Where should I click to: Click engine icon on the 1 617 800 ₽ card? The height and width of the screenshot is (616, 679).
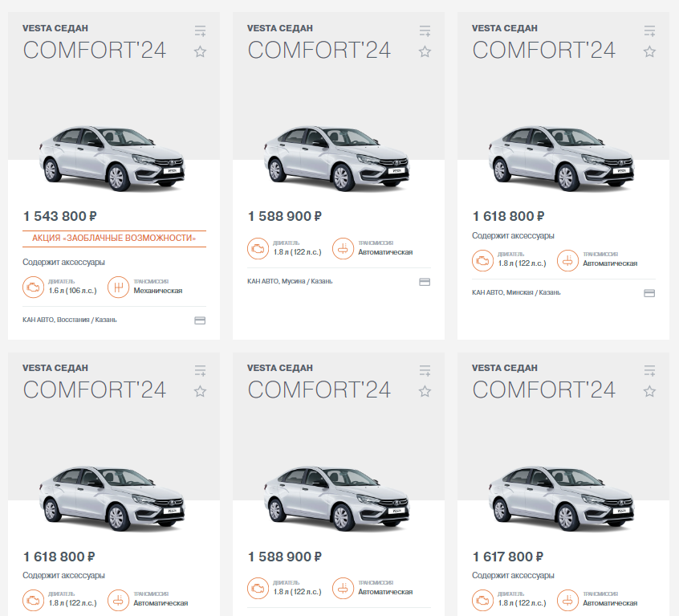483,600
